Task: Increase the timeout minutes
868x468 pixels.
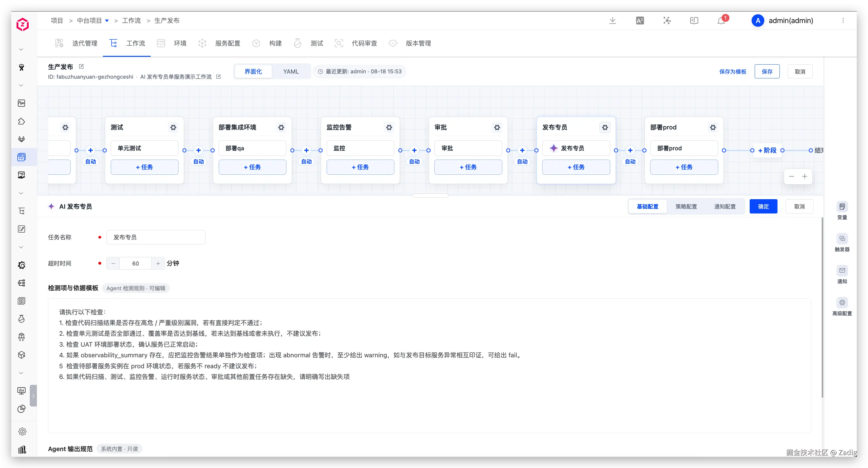Action: pyautogui.click(x=158, y=263)
